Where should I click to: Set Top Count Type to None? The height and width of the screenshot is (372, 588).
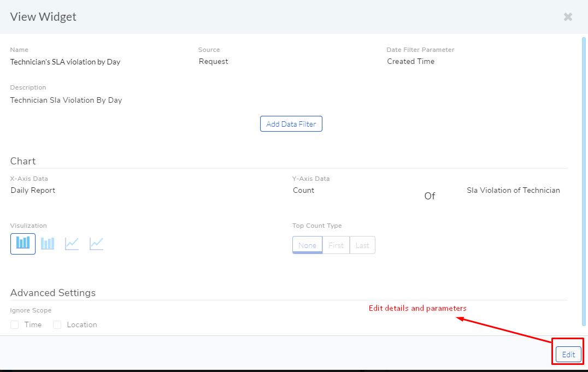[x=308, y=245]
